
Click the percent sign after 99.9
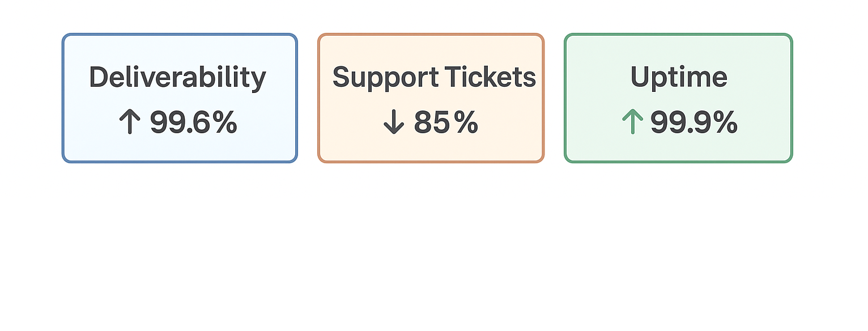(x=726, y=122)
